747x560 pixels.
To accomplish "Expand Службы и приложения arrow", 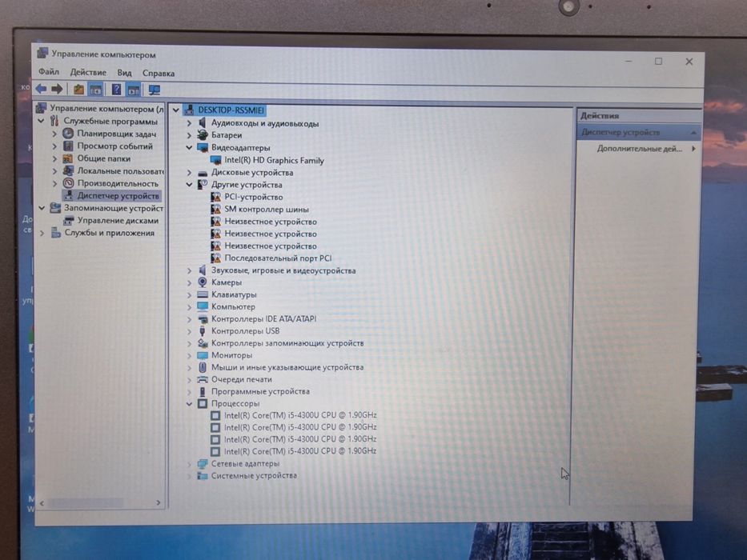I will point(42,233).
